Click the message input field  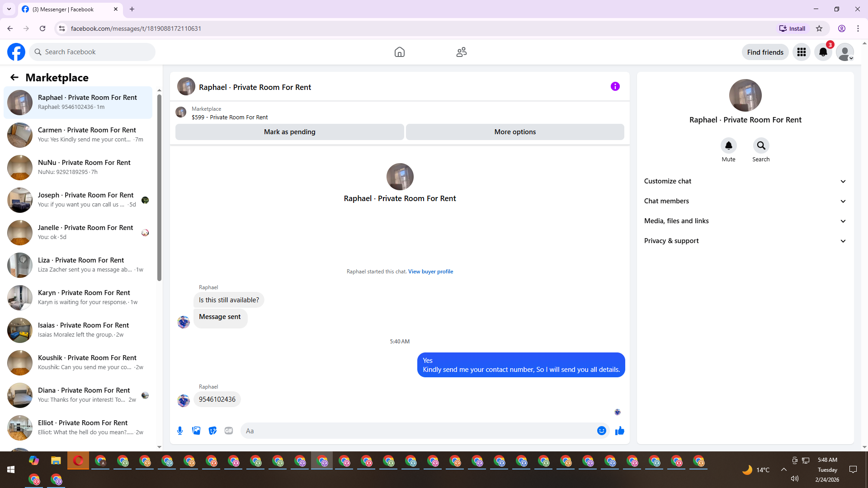[418, 431]
